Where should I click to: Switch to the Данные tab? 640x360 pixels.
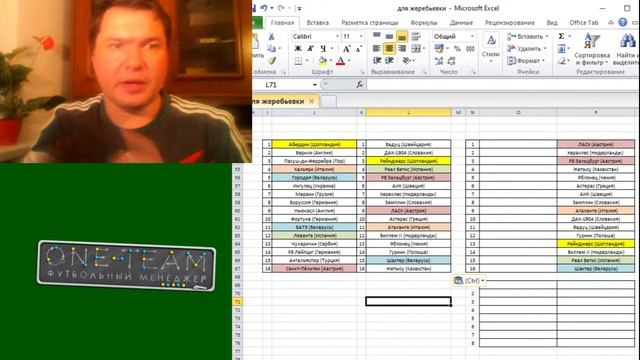[x=461, y=22]
